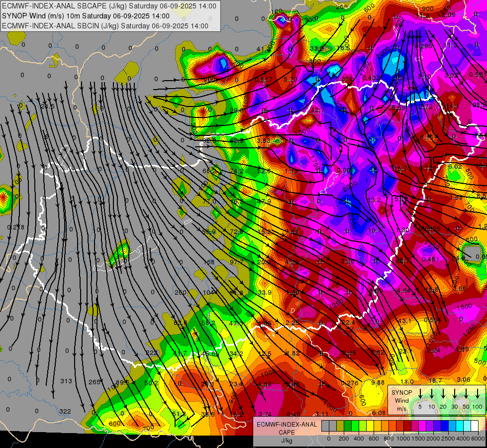Click the map value '22.4'
487x448 pixels.
click(x=348, y=323)
